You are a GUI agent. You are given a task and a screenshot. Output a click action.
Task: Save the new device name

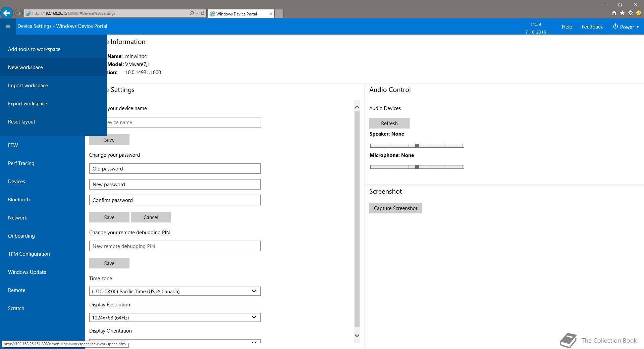coord(109,140)
